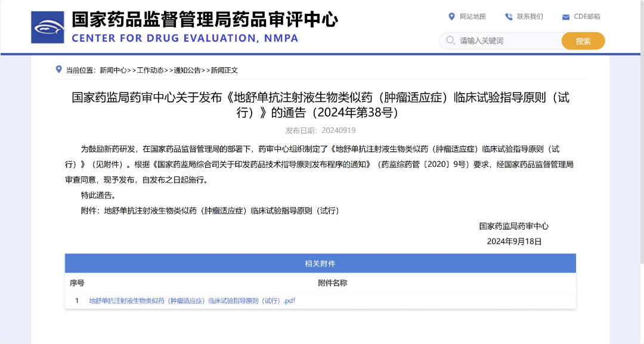Download the 地舒单抗 guideline PDF attachment
The width and height of the screenshot is (644, 344).
click(x=192, y=301)
